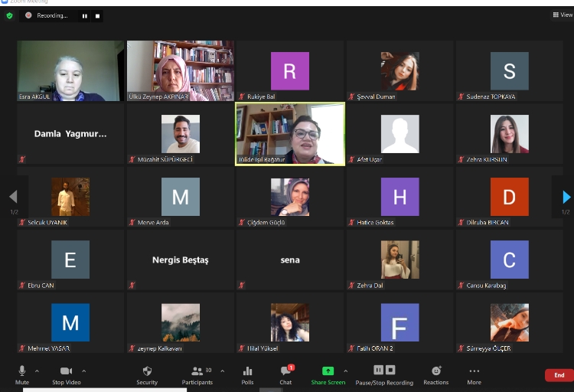This screenshot has width=574, height=392.
Task: Click Mehmet YASAR's blue M avatar
Action: (70, 322)
